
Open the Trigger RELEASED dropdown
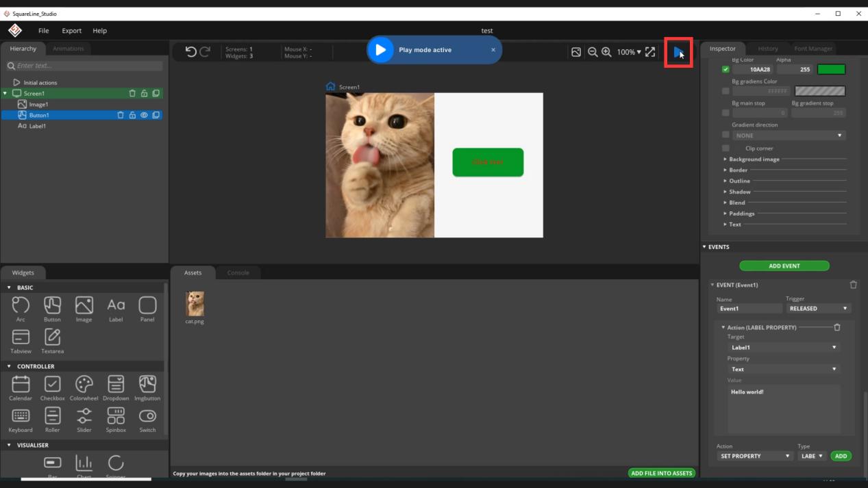click(818, 309)
